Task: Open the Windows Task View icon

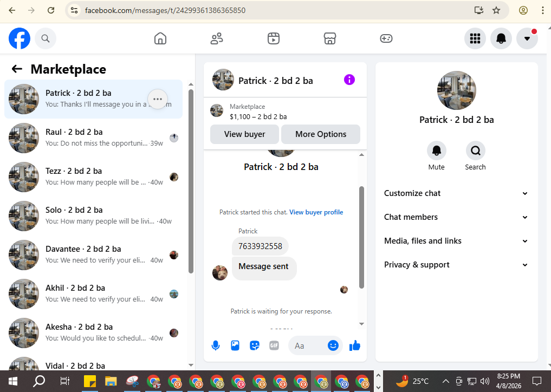Action: pyautogui.click(x=65, y=381)
